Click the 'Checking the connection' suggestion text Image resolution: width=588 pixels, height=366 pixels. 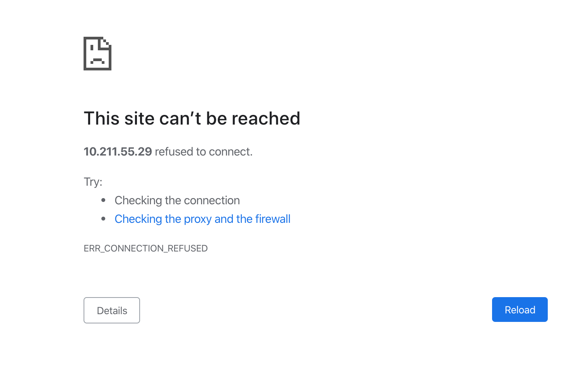pos(177,200)
